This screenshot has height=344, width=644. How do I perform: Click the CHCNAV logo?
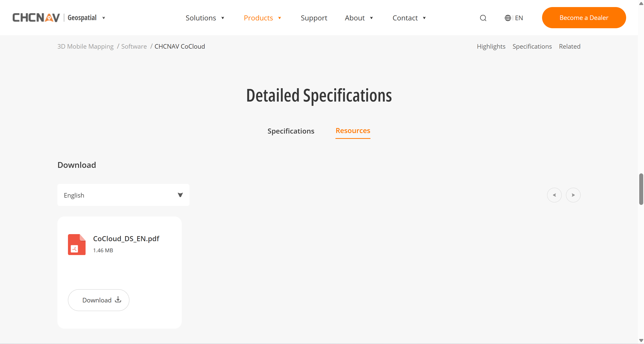pyautogui.click(x=36, y=18)
